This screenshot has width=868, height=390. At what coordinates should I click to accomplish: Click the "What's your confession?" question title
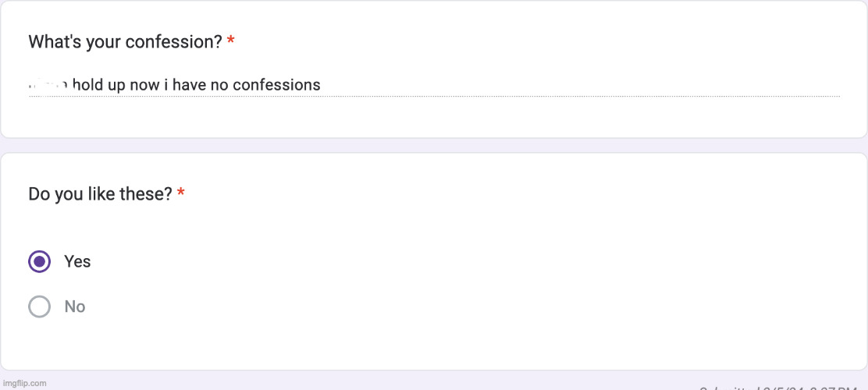(125, 42)
